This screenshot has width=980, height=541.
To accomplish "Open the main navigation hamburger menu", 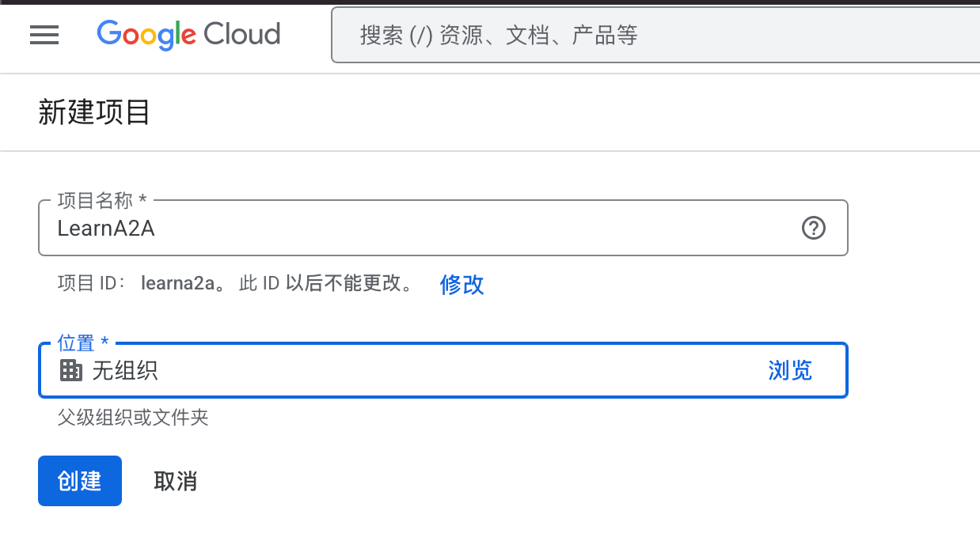I will coord(44,35).
